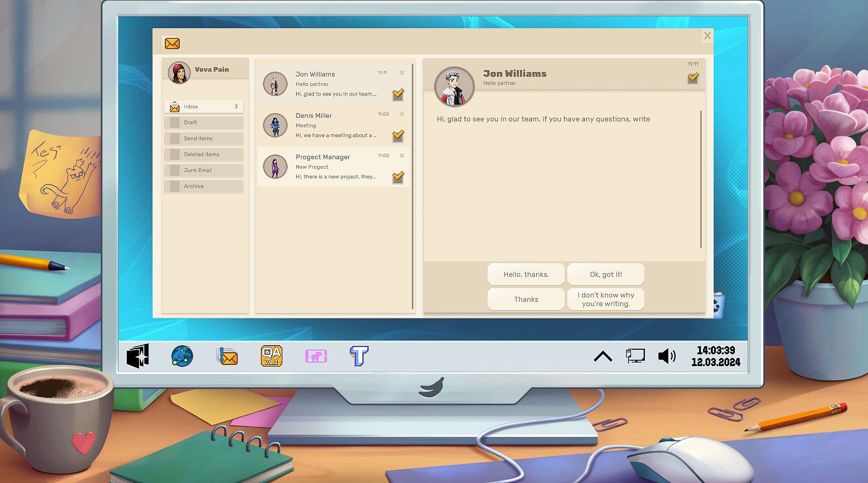Click the Junk Email folder square icon
Image resolution: width=868 pixels, height=483 pixels.
tap(175, 170)
